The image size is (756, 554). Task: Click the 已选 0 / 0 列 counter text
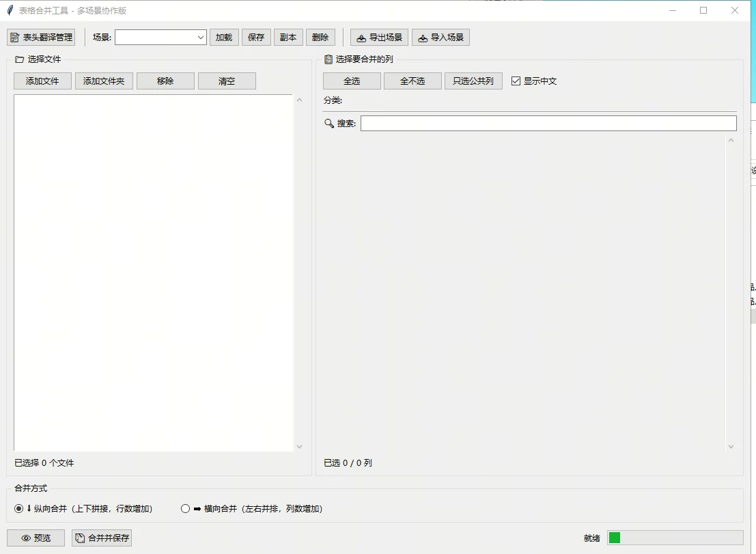(x=348, y=463)
